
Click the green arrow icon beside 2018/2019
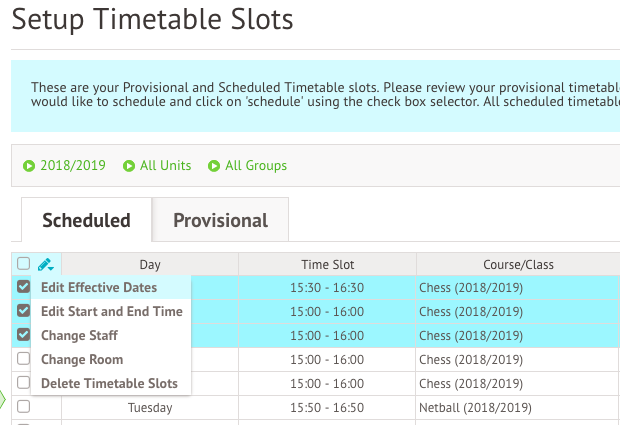click(29, 166)
